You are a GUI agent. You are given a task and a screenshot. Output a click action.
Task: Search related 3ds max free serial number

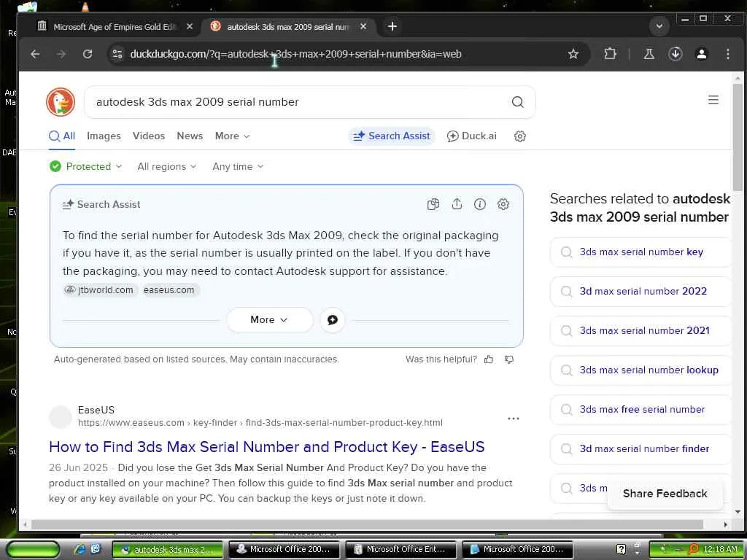click(640, 410)
